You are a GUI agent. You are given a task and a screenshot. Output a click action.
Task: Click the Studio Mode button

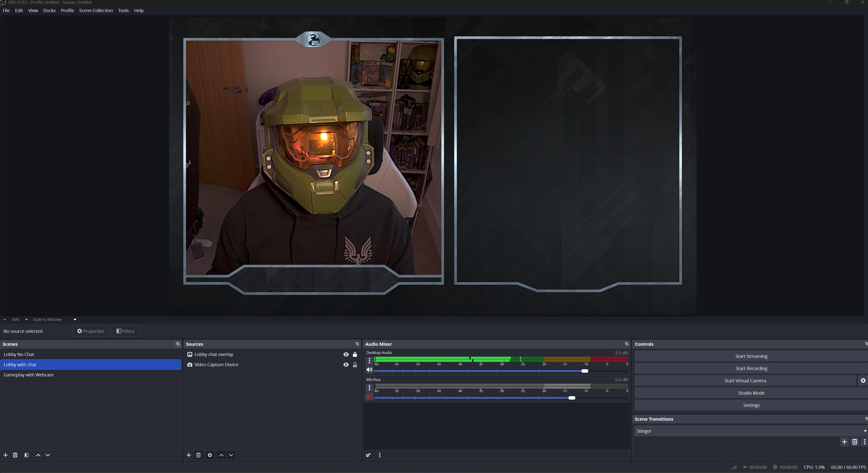[751, 393]
